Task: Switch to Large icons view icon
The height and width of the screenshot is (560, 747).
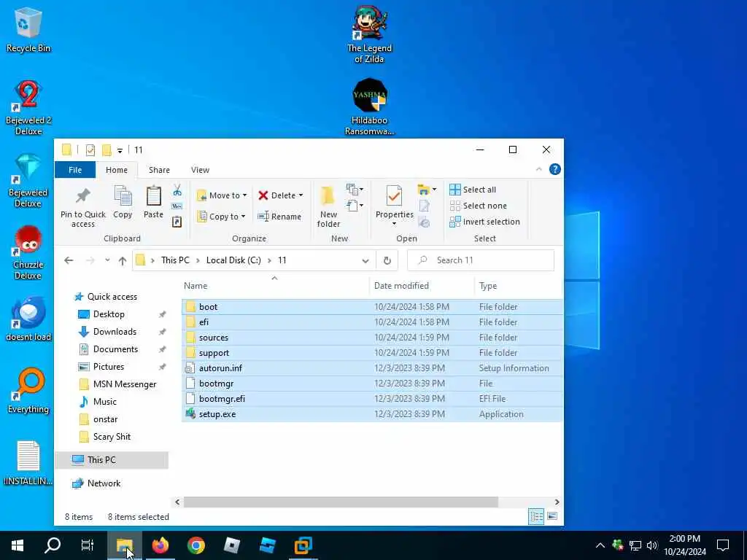Action: [552, 516]
